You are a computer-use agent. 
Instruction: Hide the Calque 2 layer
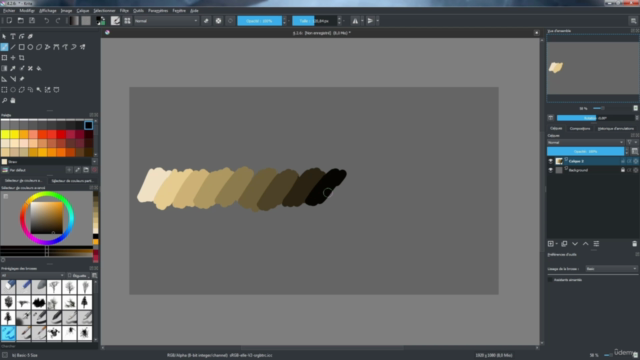tap(551, 161)
